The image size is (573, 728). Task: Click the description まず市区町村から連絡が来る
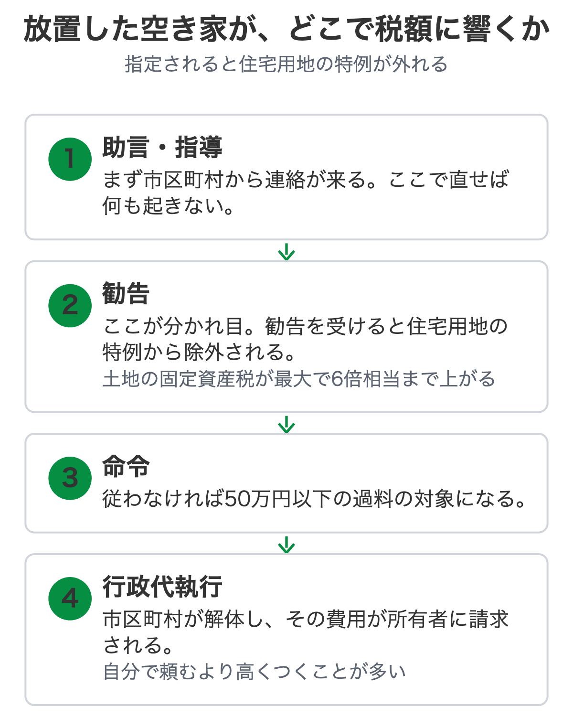(x=306, y=193)
